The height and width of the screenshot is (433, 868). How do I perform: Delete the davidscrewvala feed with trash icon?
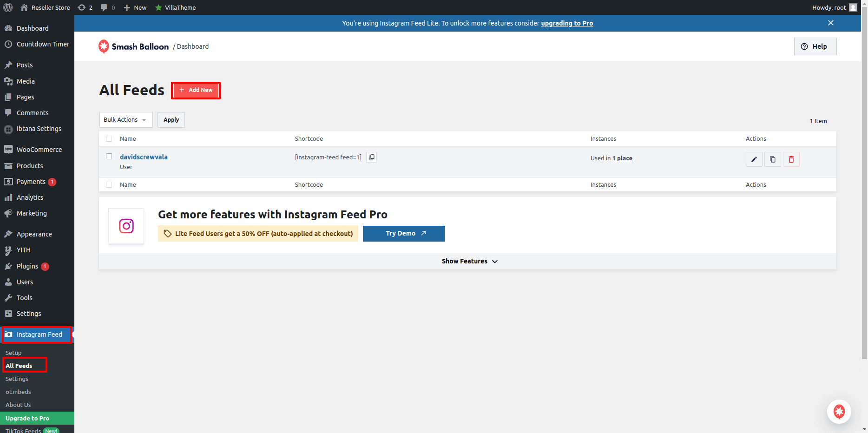click(791, 159)
